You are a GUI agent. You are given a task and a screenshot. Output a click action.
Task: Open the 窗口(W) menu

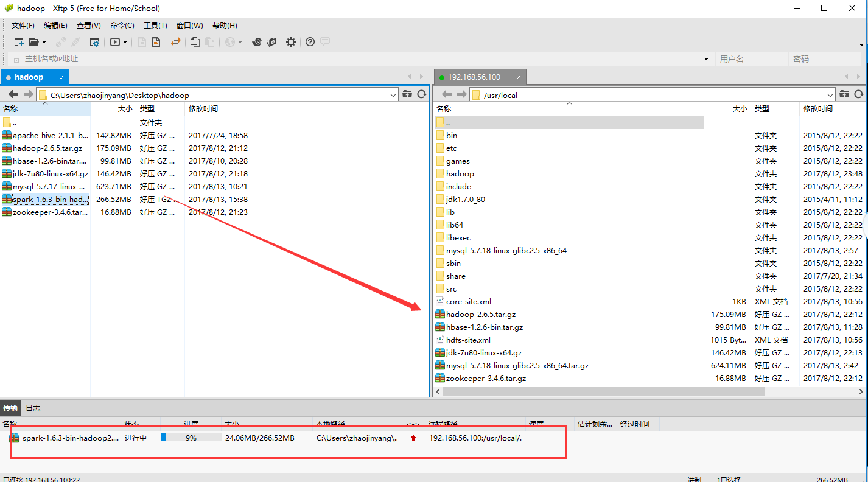[x=190, y=26]
